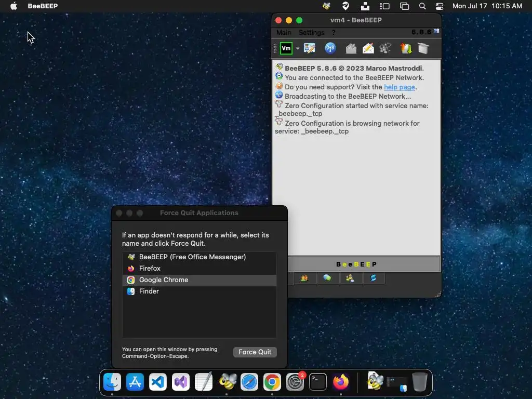Open BeeBEEP document icon right of Dock divider
Image resolution: width=532 pixels, height=399 pixels.
(x=374, y=381)
